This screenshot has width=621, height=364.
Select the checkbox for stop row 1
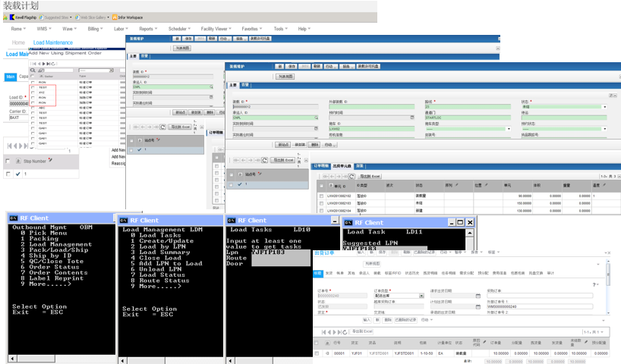8,174
